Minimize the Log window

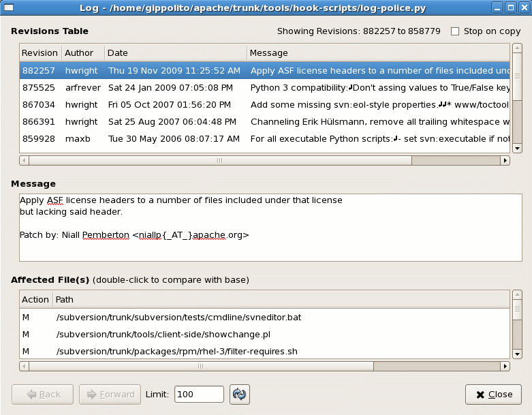[497, 7]
